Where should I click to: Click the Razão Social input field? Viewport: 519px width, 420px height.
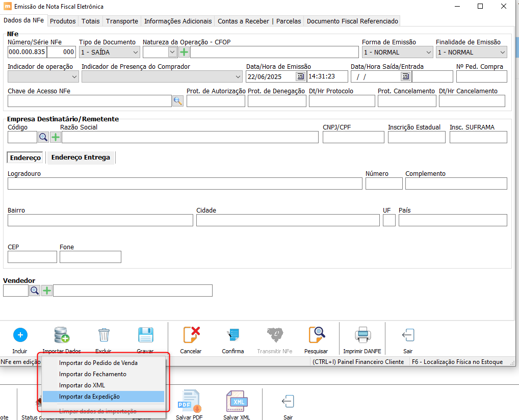pos(190,137)
